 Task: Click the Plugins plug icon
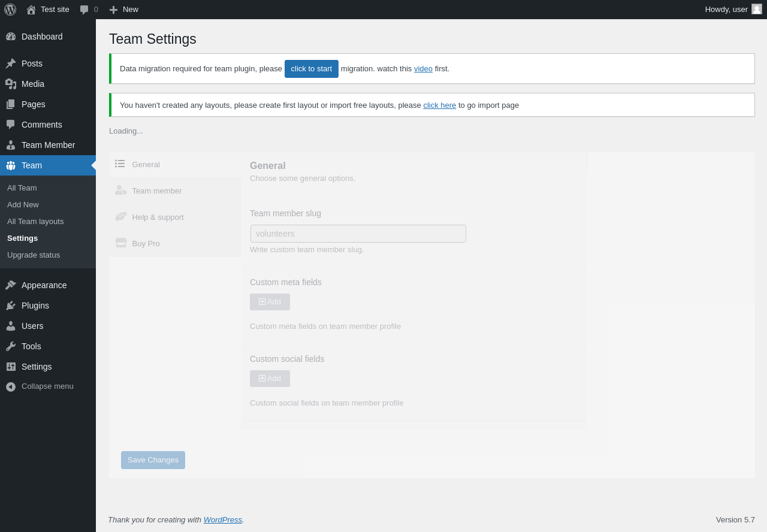[11, 306]
